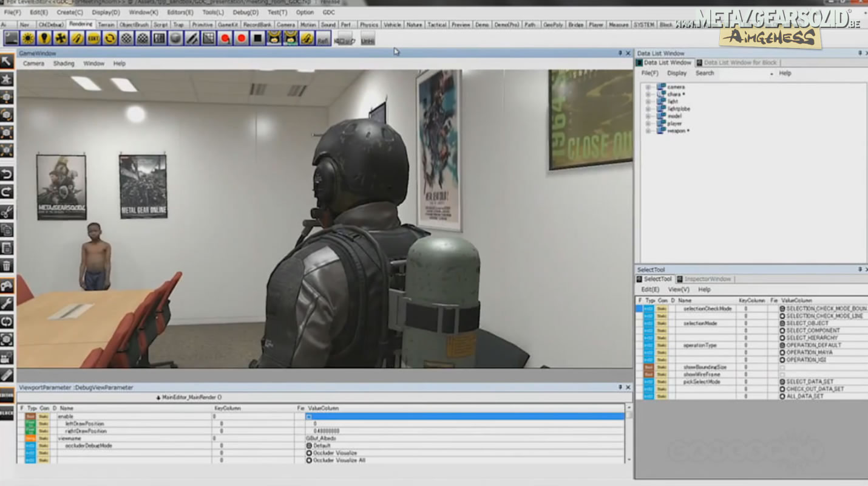Viewport: 868px width, 486px height.
Task: Click the star-shaped icon in left sidebar
Action: pos(7,79)
